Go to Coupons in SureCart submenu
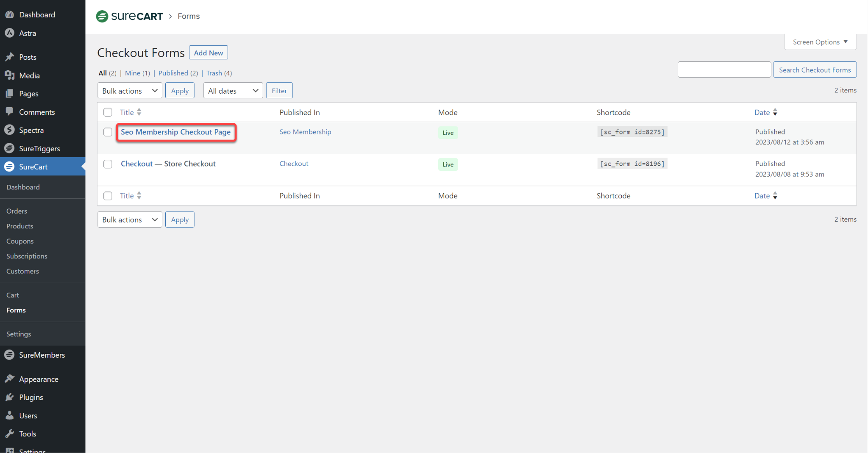Screen dimensions: 868x453 point(20,241)
